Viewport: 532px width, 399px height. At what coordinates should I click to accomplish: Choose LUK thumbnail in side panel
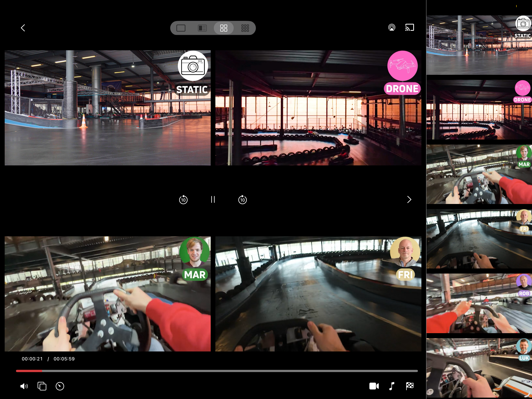pos(479,368)
